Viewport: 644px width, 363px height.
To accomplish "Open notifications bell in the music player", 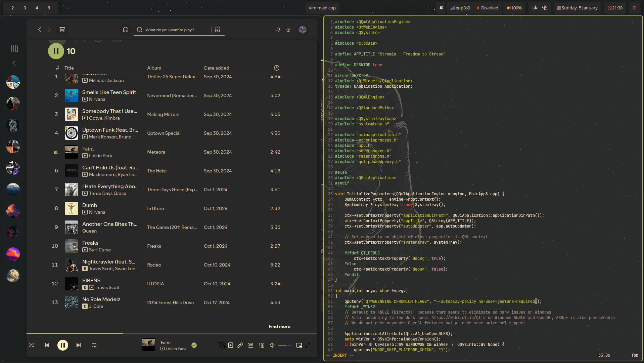I will (278, 30).
